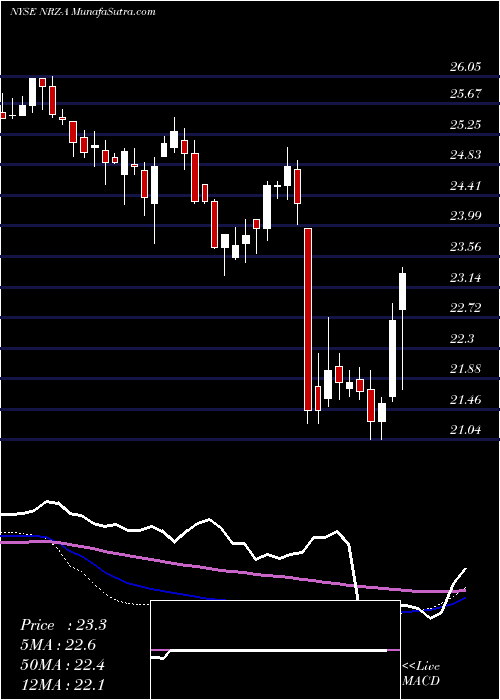The height and width of the screenshot is (700, 500).
Task: Click the 22.72 price axis label
Action: (x=465, y=308)
